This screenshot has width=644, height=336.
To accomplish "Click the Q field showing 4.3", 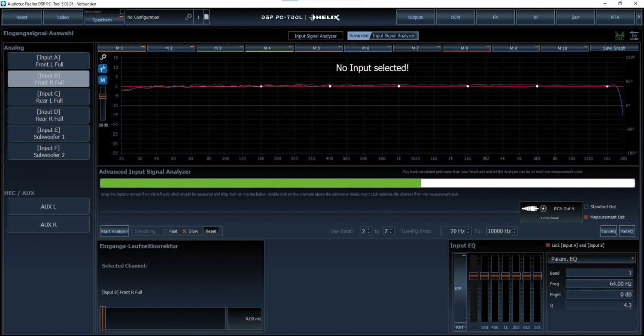I will (600, 305).
